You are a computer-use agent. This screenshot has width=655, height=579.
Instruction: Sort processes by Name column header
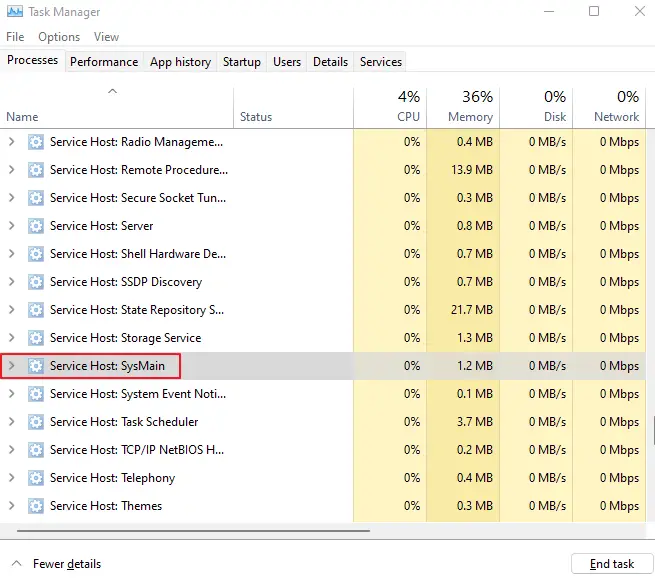(117, 107)
